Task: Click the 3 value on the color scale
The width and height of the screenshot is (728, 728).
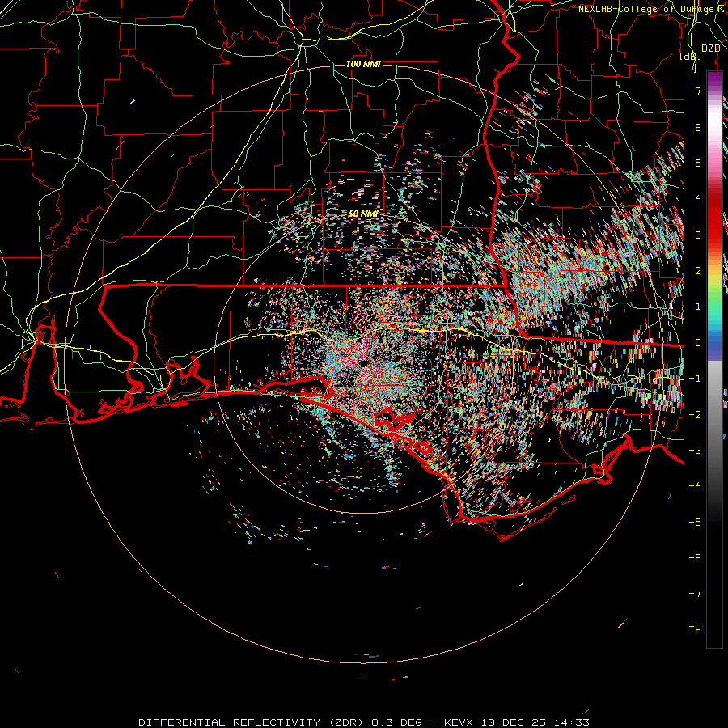Action: (698, 235)
